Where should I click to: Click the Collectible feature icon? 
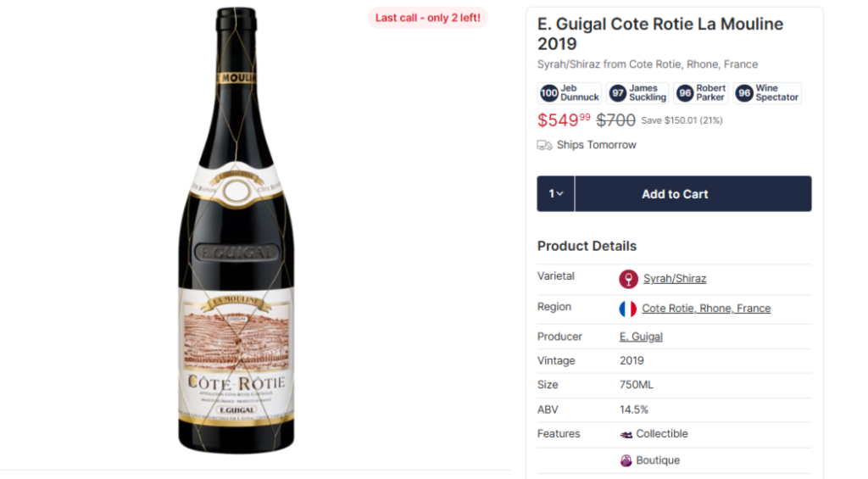click(x=626, y=434)
